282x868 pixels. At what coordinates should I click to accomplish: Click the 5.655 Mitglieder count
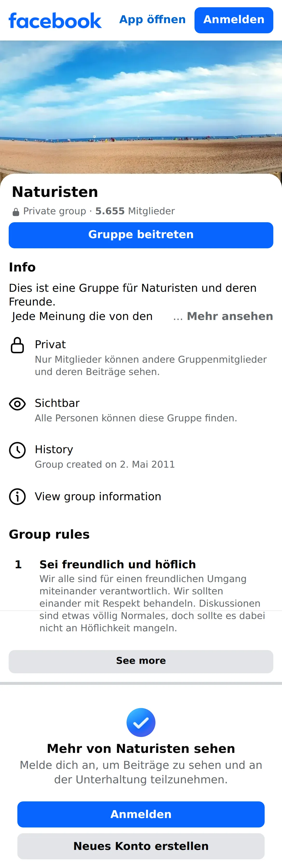click(x=135, y=211)
